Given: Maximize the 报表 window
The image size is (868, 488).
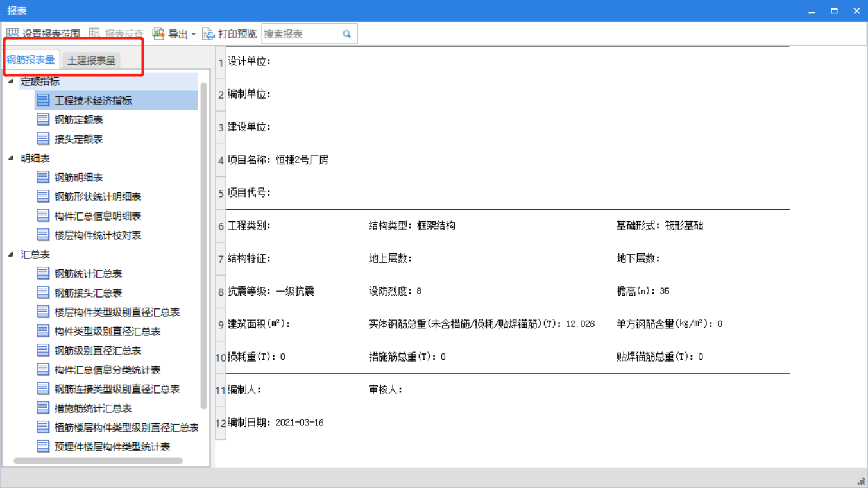Looking at the screenshot, I should [834, 11].
